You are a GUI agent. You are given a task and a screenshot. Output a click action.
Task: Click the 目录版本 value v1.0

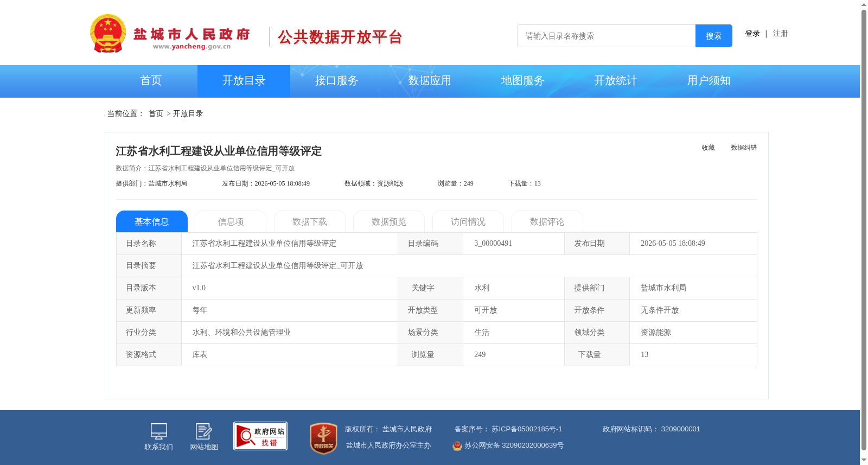pos(199,288)
